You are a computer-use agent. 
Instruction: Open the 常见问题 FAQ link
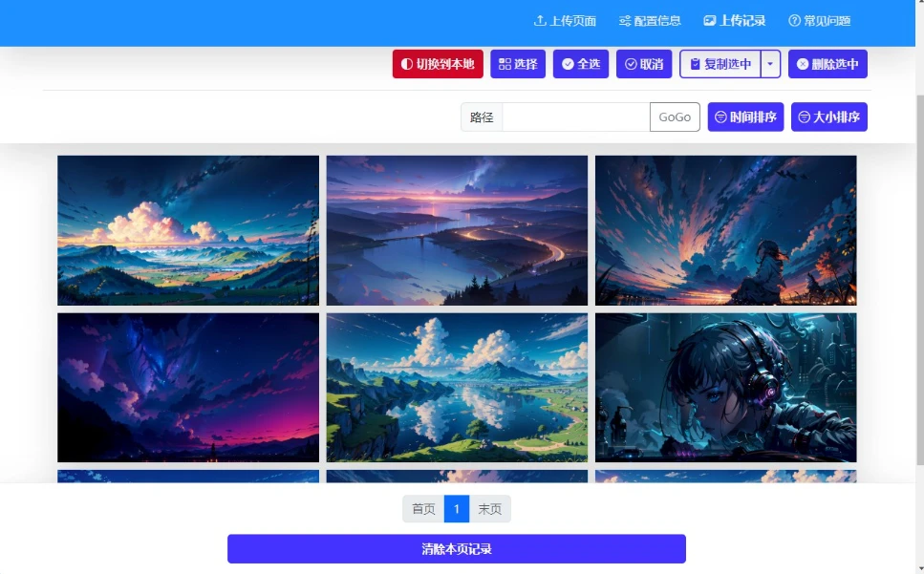(819, 21)
